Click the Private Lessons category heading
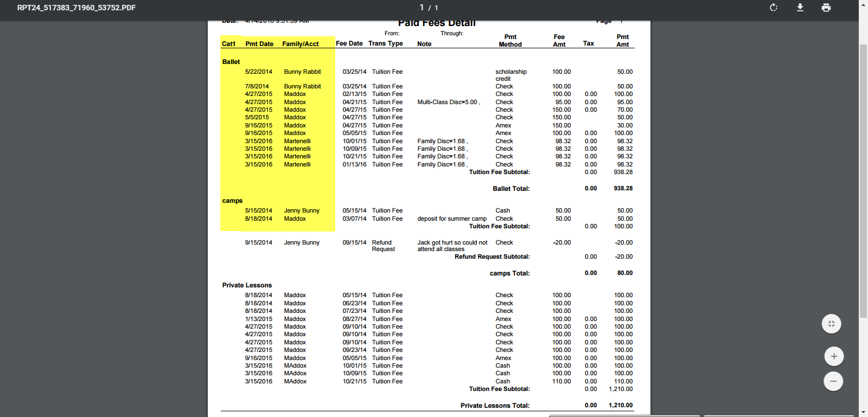Screen dimensions: 868x417 pyautogui.click(x=247, y=285)
